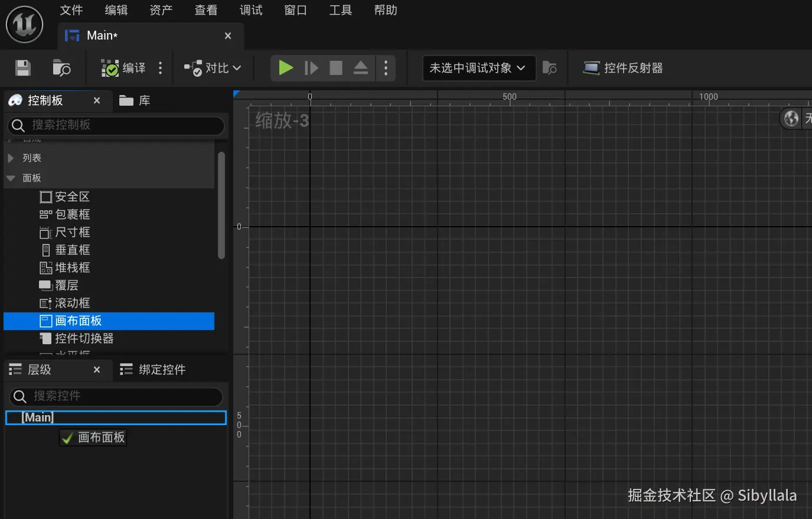The height and width of the screenshot is (519, 812).
Task: Click the globe localization icon in designer
Action: point(791,118)
